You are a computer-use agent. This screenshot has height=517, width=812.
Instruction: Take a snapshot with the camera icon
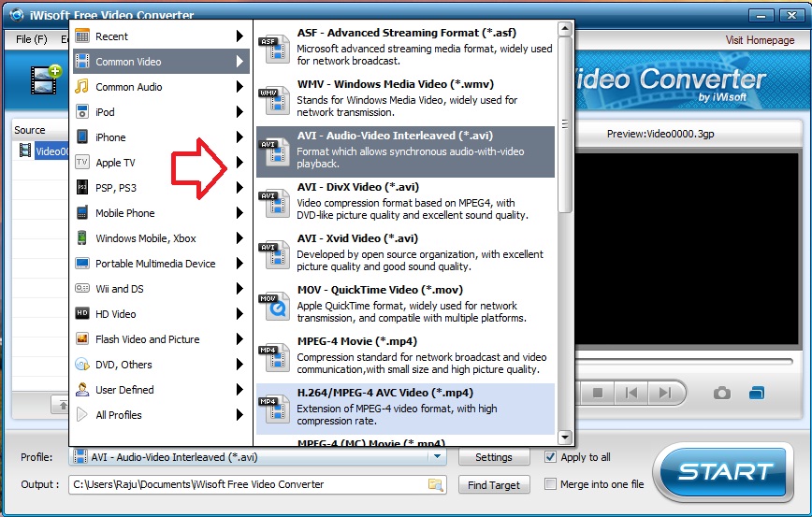722,394
